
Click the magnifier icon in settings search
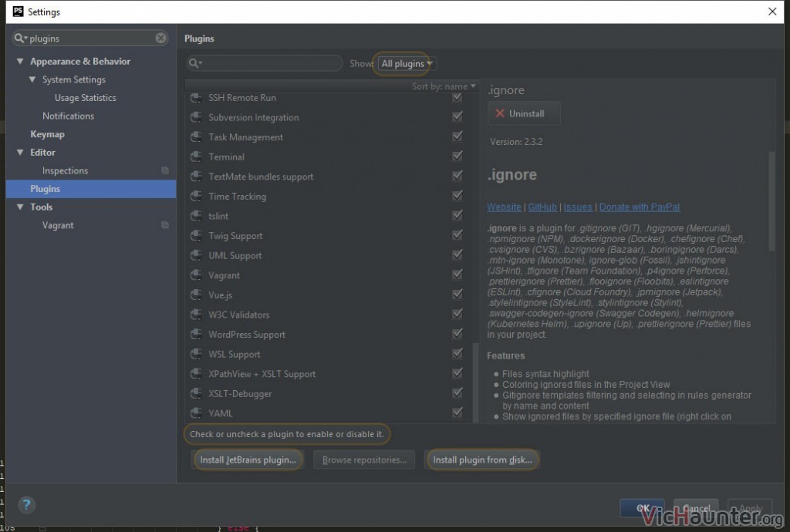21,39
